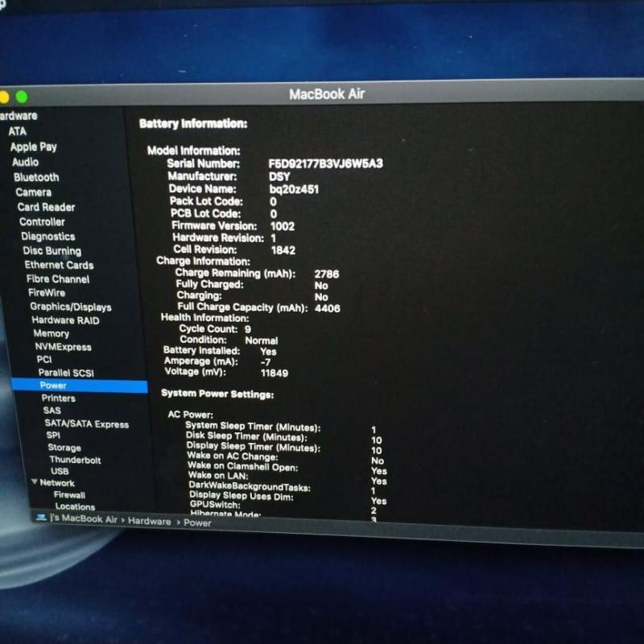
Task: Click the AC Power label
Action: (190, 414)
